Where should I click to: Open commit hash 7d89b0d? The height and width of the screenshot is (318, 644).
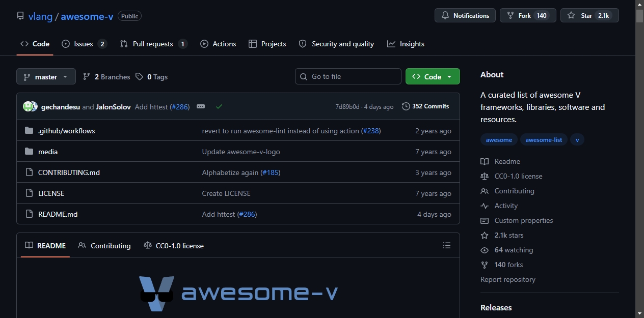point(347,107)
